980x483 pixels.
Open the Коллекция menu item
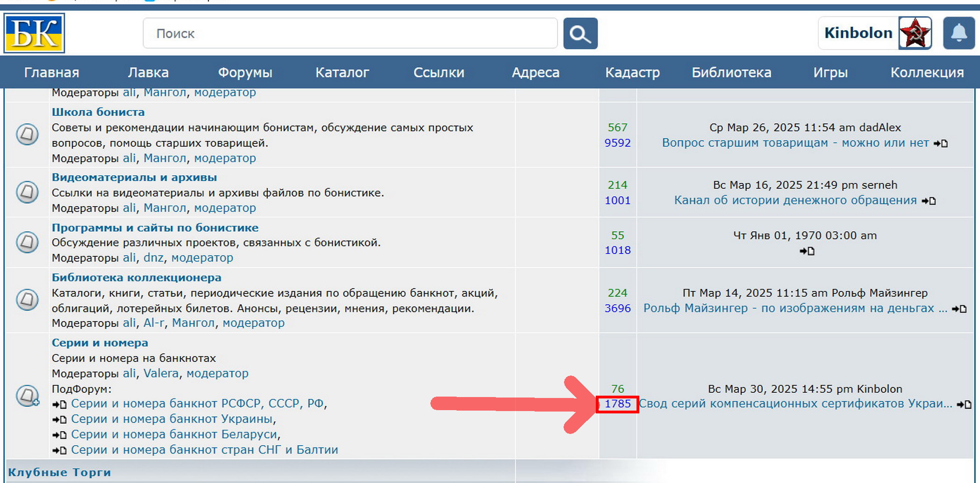point(927,72)
